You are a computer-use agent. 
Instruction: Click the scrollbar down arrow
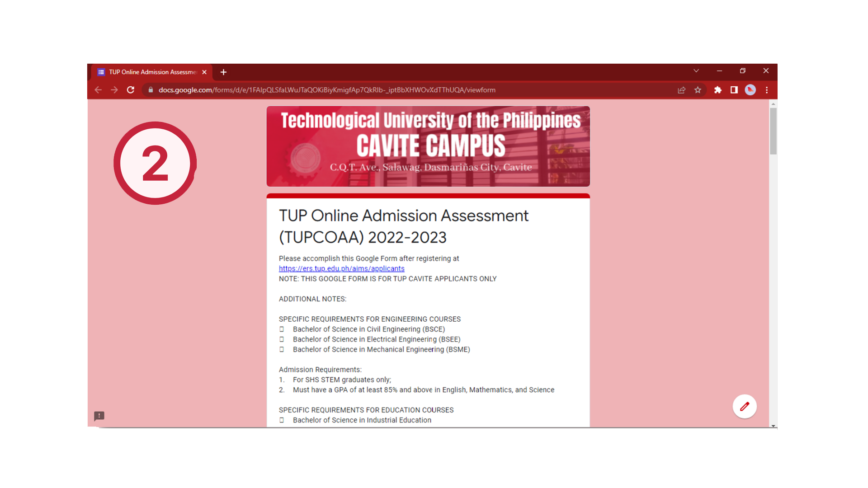[x=773, y=426]
